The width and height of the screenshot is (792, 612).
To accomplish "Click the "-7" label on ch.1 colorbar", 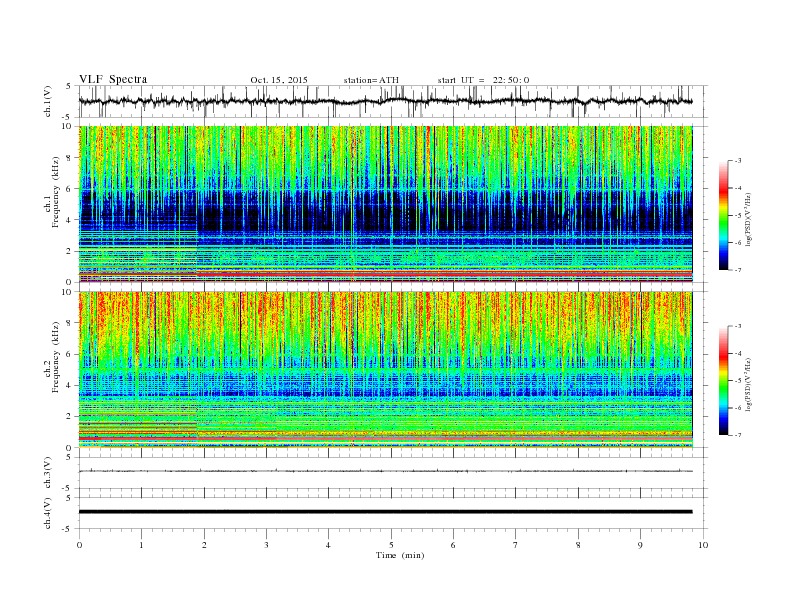I will tap(738, 270).
